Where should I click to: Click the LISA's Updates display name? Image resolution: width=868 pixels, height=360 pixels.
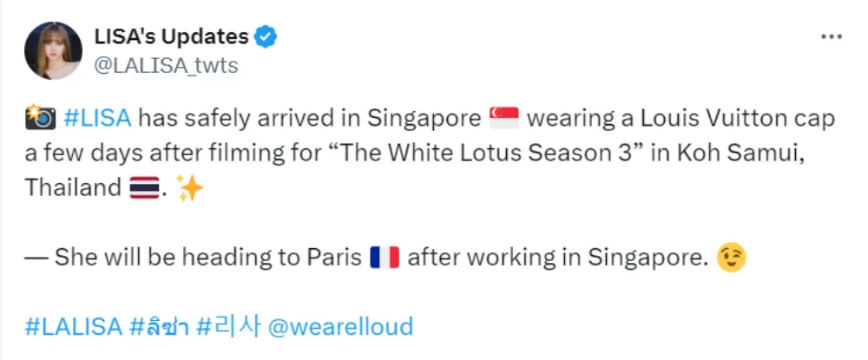[171, 37]
